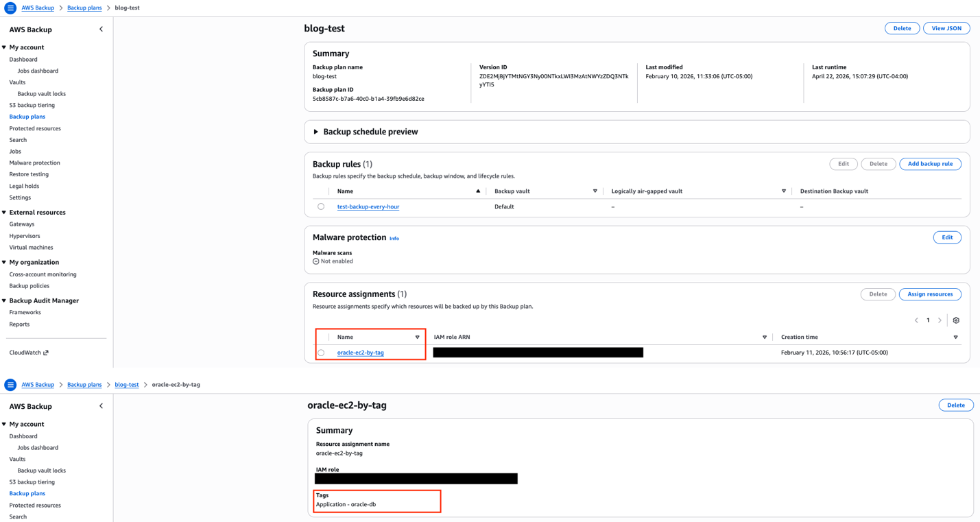
Task: Go to previous page of Resource assignments
Action: click(x=916, y=320)
